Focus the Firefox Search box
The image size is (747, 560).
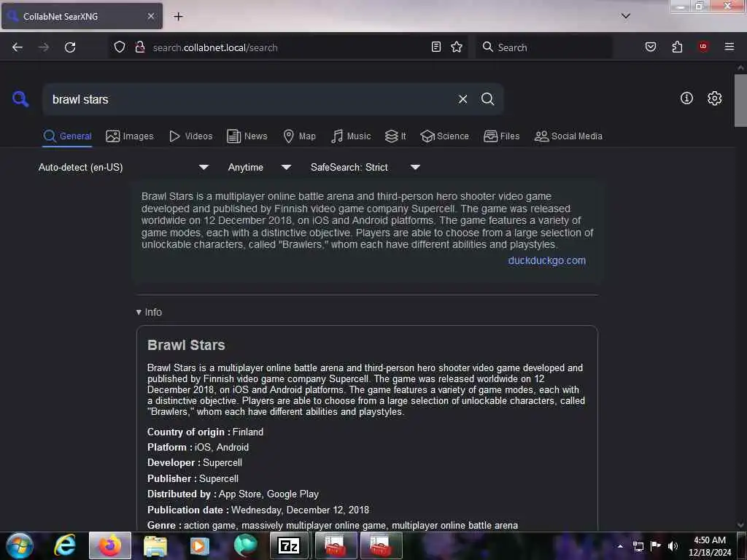pos(543,47)
